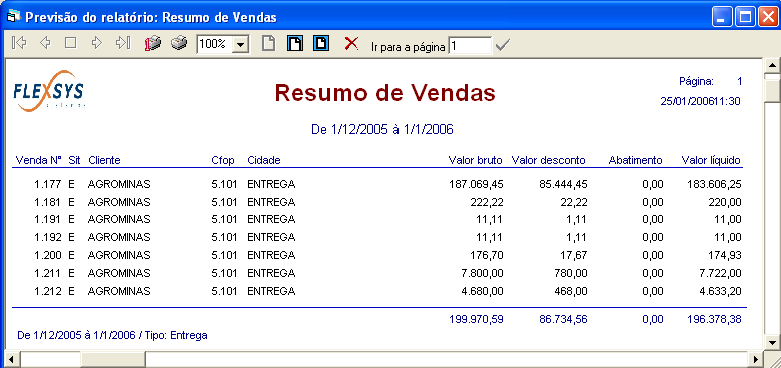Click next page arrow icon
781x368 pixels.
[x=97, y=43]
